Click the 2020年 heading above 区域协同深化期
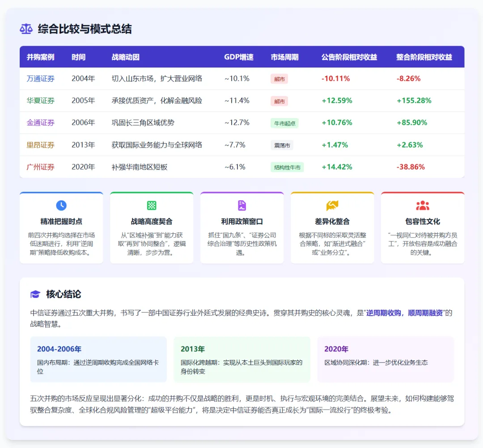 (x=336, y=349)
